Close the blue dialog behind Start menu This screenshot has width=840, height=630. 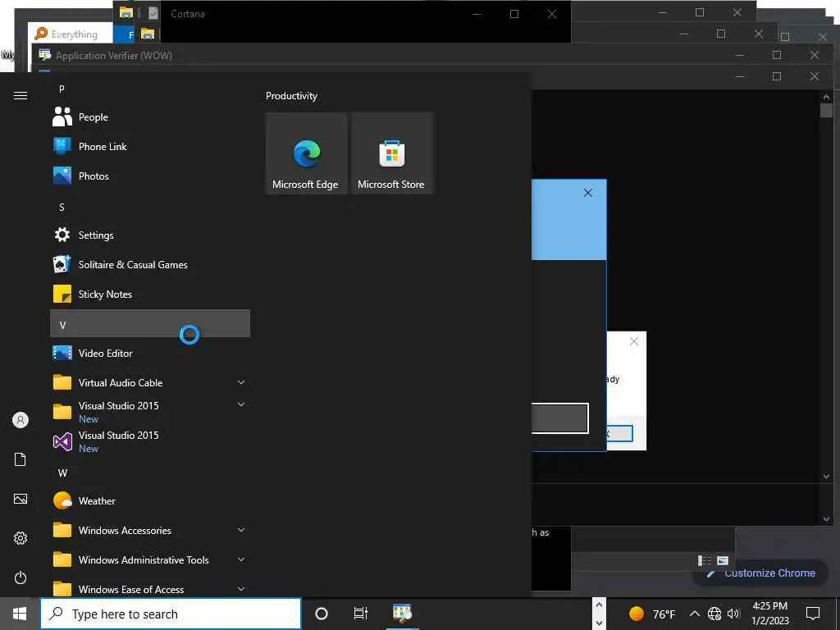[x=587, y=193]
